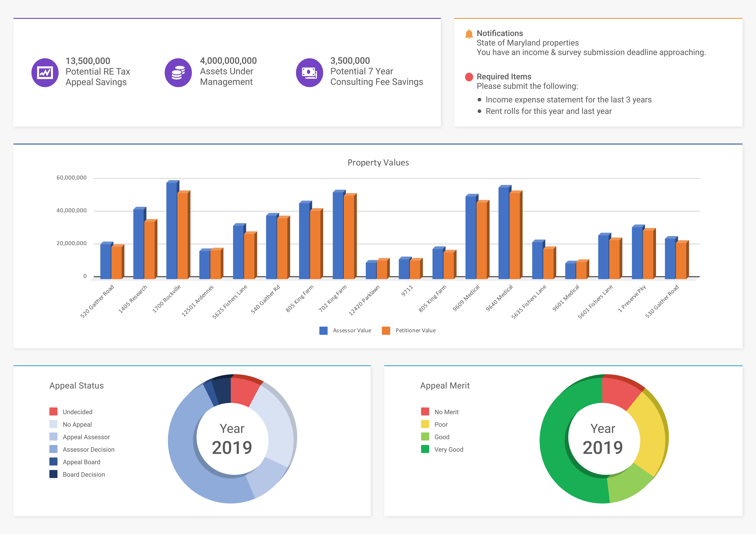Click the No Merit legend swatch
Screen dimensions: 756x534
[x=425, y=411]
